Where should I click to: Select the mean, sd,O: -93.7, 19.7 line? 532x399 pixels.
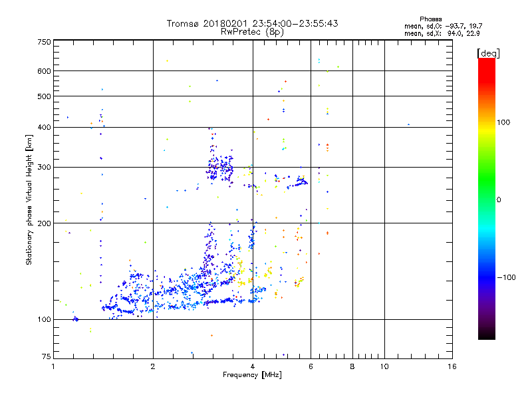(x=444, y=26)
